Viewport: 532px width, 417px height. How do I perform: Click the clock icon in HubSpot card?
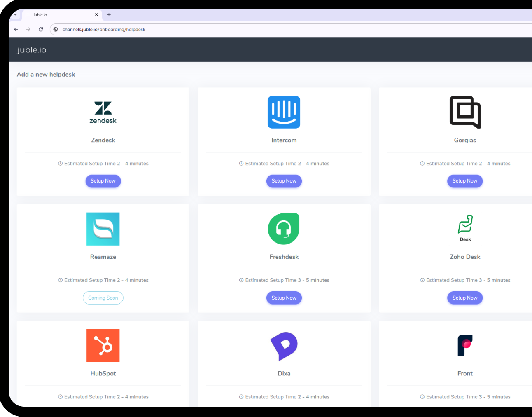coord(61,397)
